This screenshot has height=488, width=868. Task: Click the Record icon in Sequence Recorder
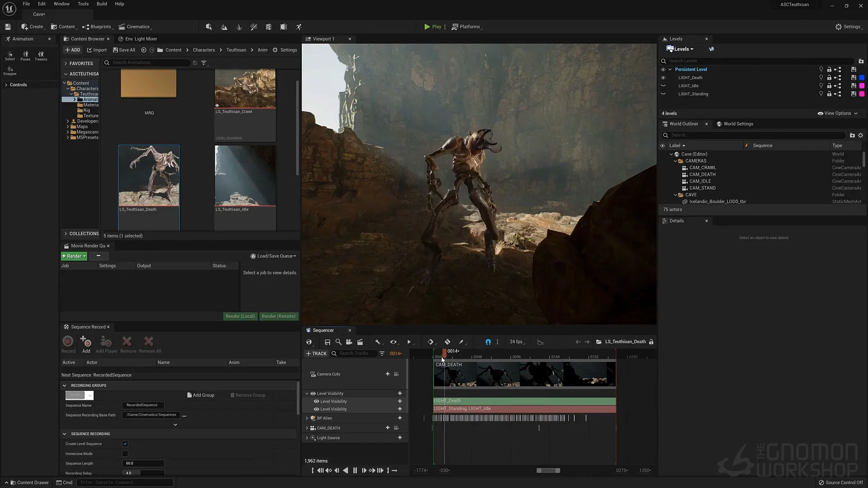point(68,344)
